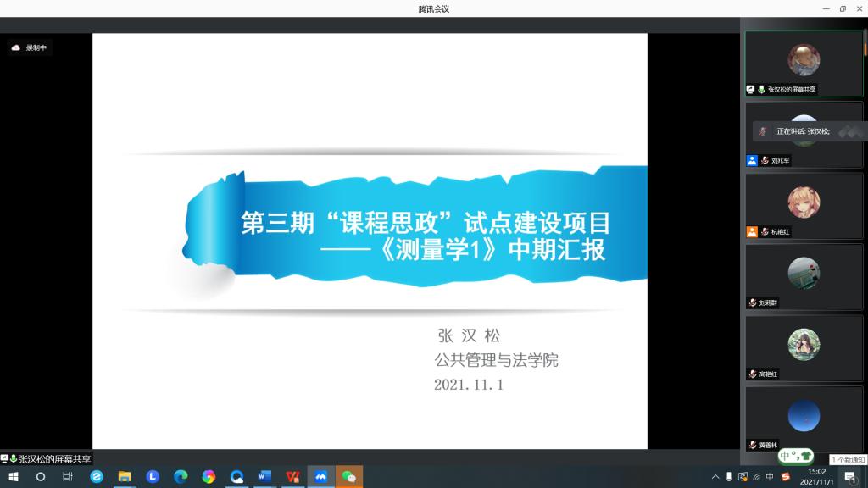Click the Sogou input method tray icon
Viewport: 868px width, 488px height.
click(785, 477)
